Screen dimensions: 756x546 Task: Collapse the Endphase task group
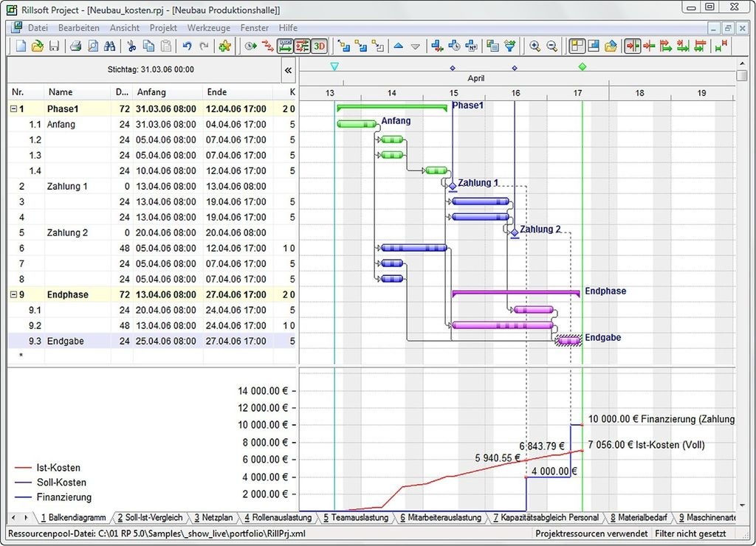point(13,294)
